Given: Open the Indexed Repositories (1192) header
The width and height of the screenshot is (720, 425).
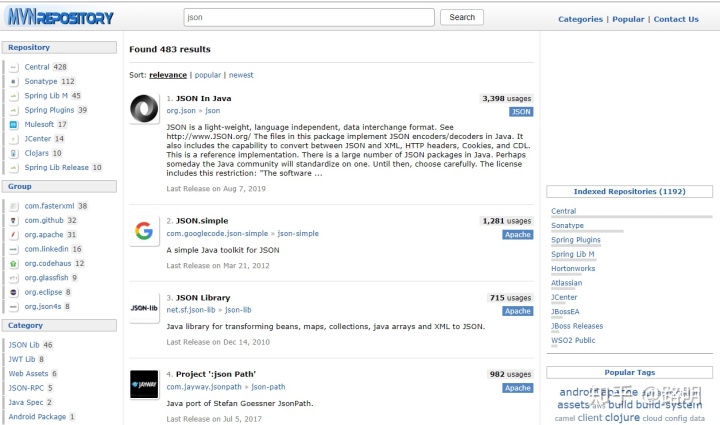Looking at the screenshot, I should click(x=630, y=191).
